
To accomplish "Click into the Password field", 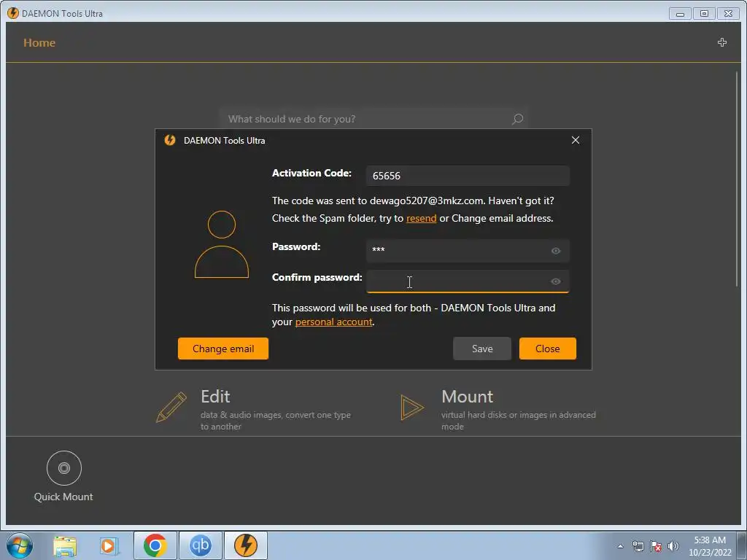I will point(468,251).
